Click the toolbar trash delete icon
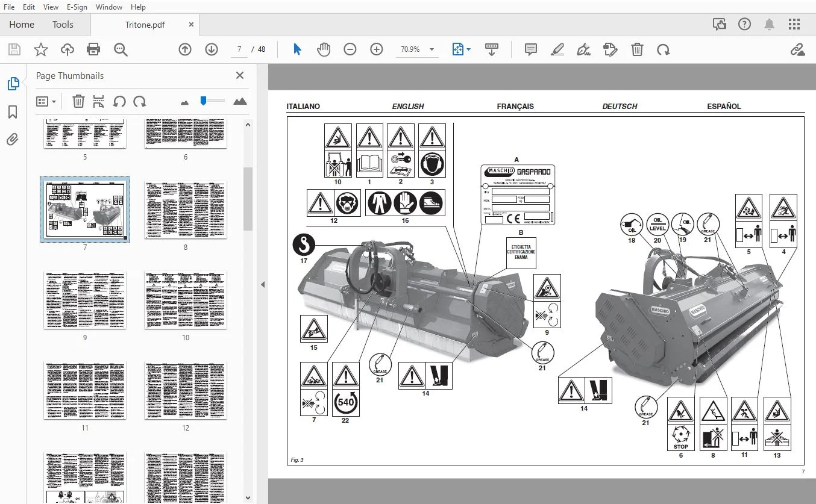 (x=637, y=49)
